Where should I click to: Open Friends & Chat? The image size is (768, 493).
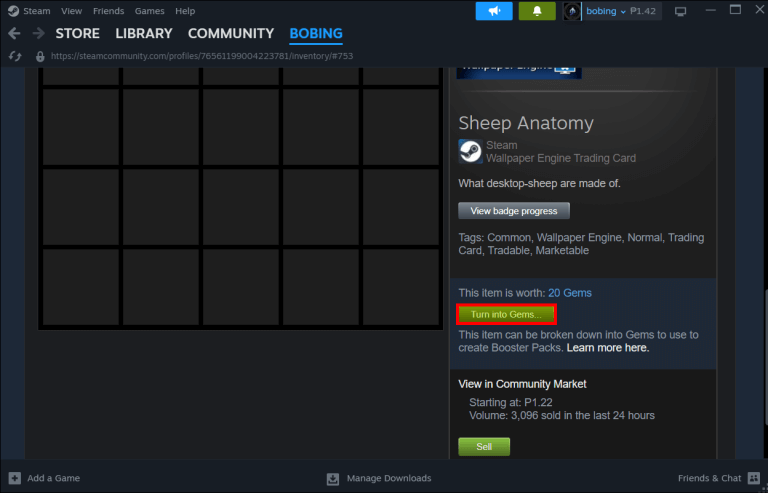point(709,478)
